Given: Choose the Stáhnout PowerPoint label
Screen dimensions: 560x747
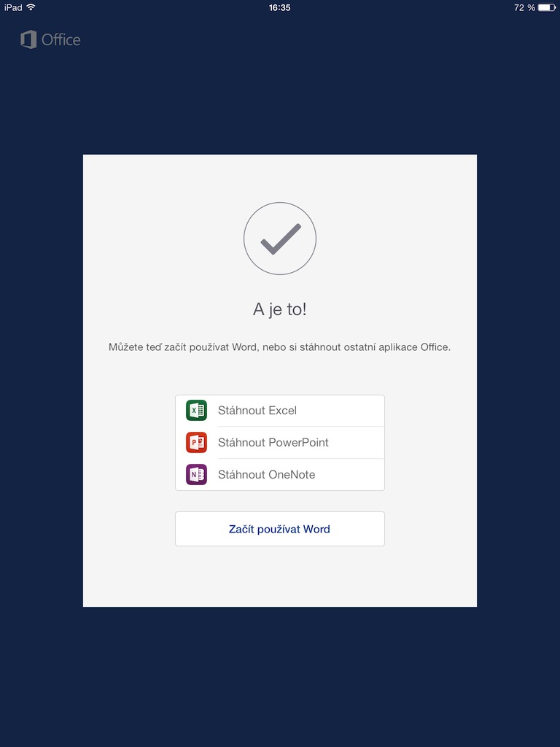Looking at the screenshot, I should coord(273,443).
